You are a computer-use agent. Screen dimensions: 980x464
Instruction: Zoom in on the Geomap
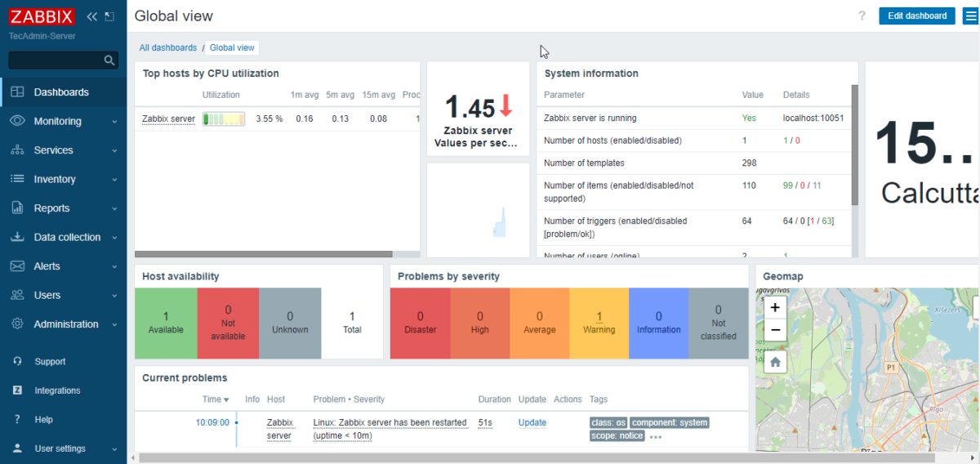click(x=775, y=307)
